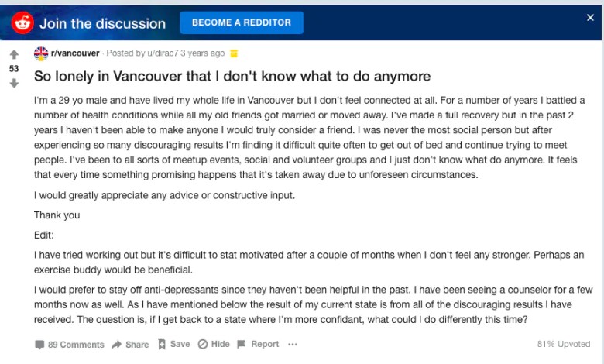604x364 pixels.
Task: Open the r/vancouver community link
Action: (75, 53)
